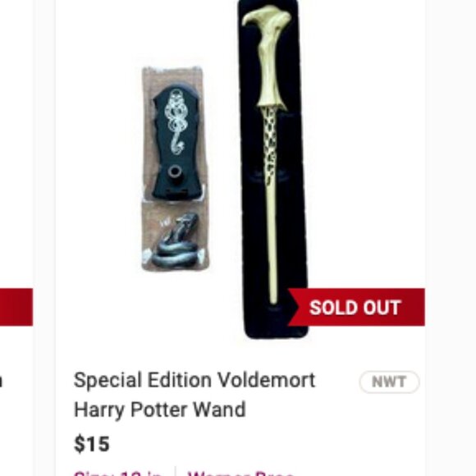
Task: Open the Warner Bros brand link
Action: [241, 474]
